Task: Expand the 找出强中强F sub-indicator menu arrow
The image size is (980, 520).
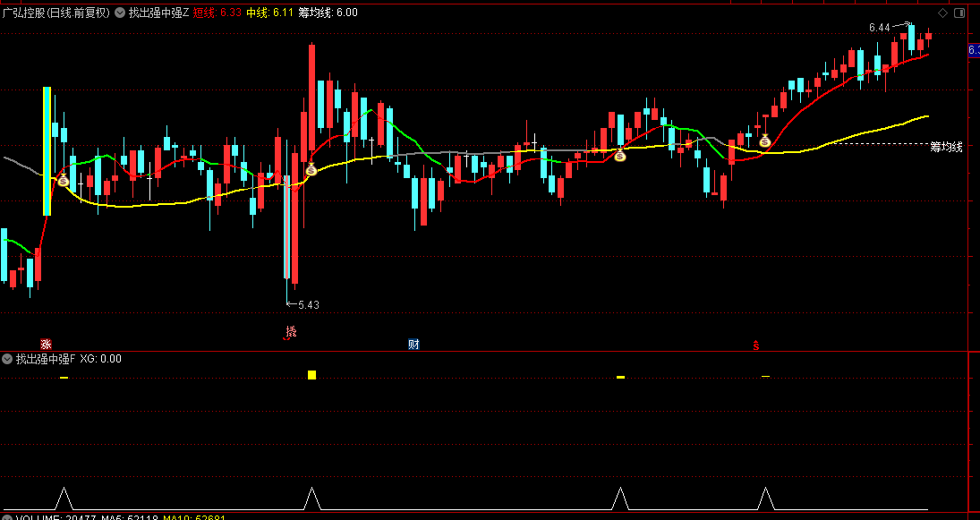Action: tap(7, 359)
